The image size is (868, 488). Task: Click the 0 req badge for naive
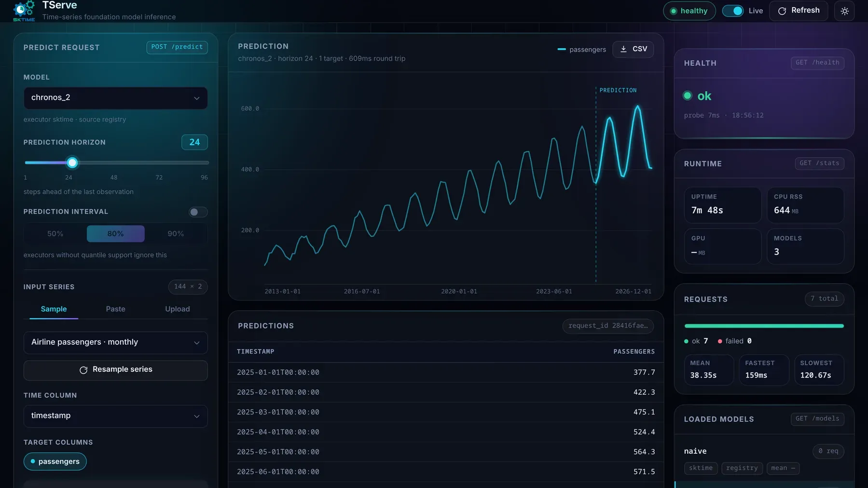828,451
